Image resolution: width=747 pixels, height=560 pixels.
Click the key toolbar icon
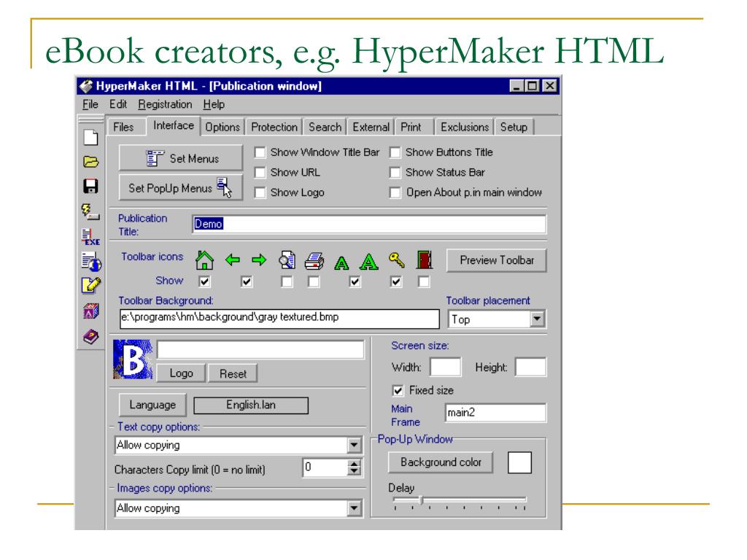pyautogui.click(x=396, y=260)
